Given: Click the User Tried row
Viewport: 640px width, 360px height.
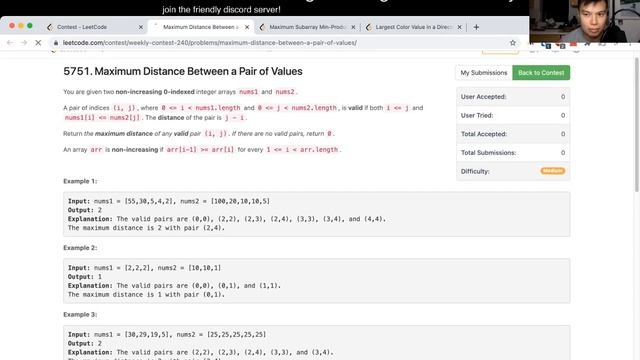Looking at the screenshot, I should [513, 116].
